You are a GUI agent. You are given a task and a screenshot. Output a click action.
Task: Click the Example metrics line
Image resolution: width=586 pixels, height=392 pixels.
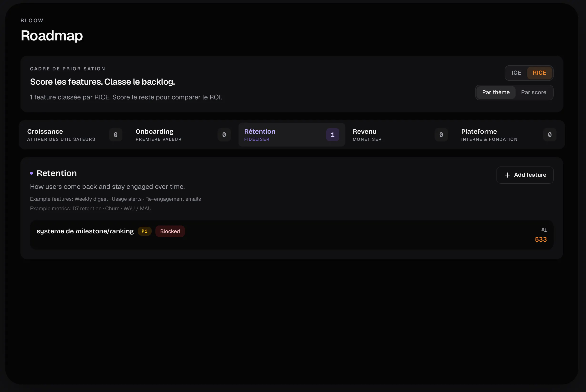click(x=91, y=209)
